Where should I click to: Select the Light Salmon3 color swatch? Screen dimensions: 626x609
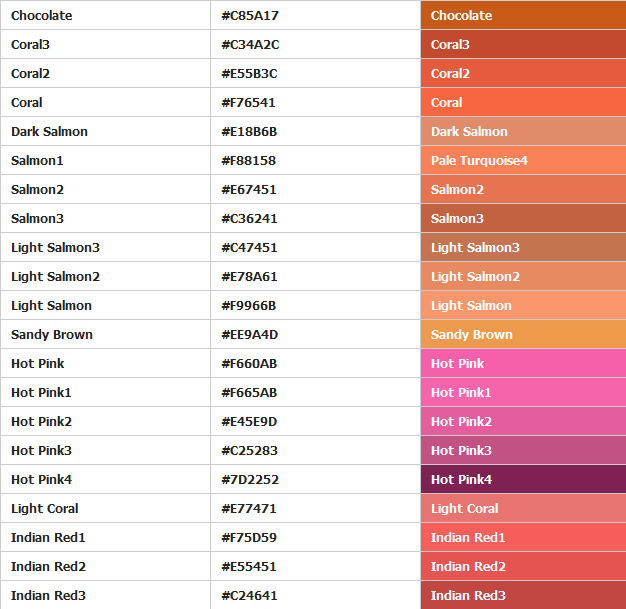(523, 248)
